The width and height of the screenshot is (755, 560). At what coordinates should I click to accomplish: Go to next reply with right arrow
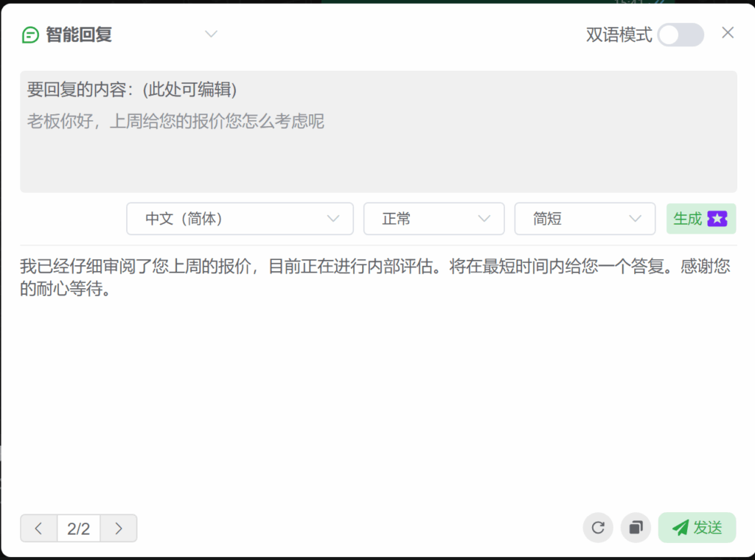click(119, 528)
